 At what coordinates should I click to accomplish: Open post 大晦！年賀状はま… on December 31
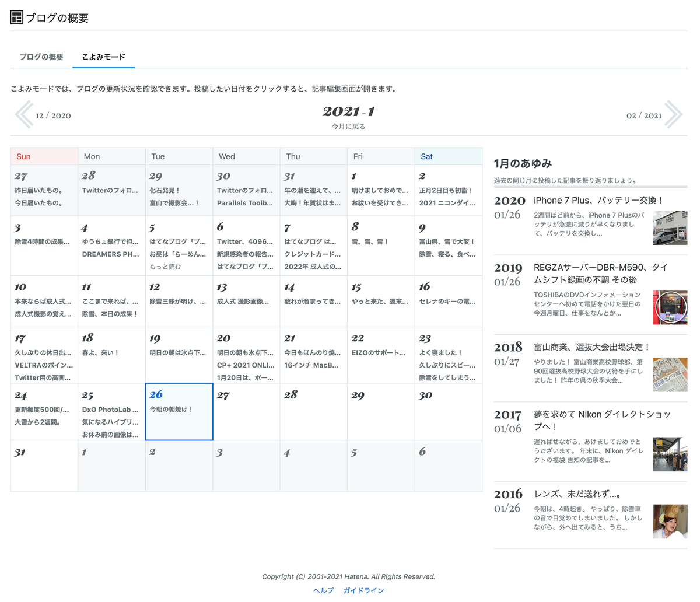312,203
